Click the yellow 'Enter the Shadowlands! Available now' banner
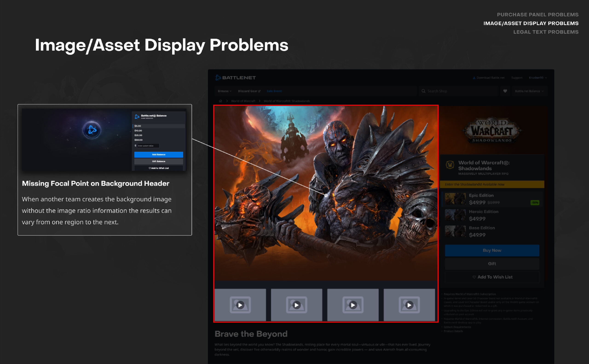Image resolution: width=589 pixels, height=364 pixels. (492, 184)
